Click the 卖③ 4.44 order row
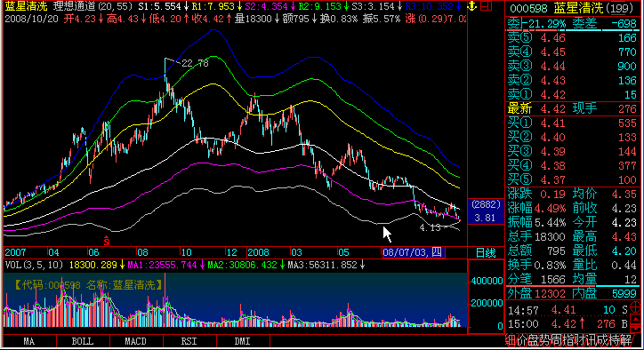The width and height of the screenshot is (644, 350). pyautogui.click(x=572, y=67)
